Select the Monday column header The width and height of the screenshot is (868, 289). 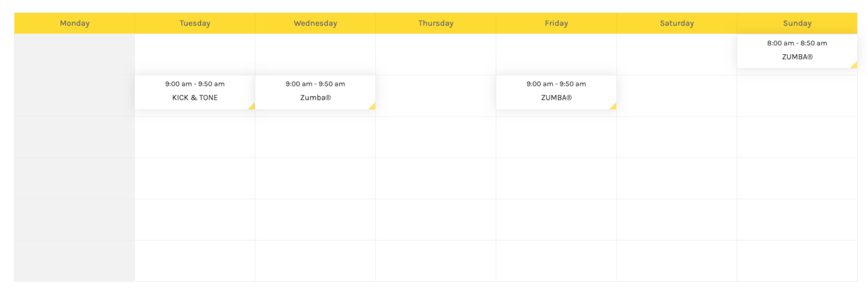(75, 23)
